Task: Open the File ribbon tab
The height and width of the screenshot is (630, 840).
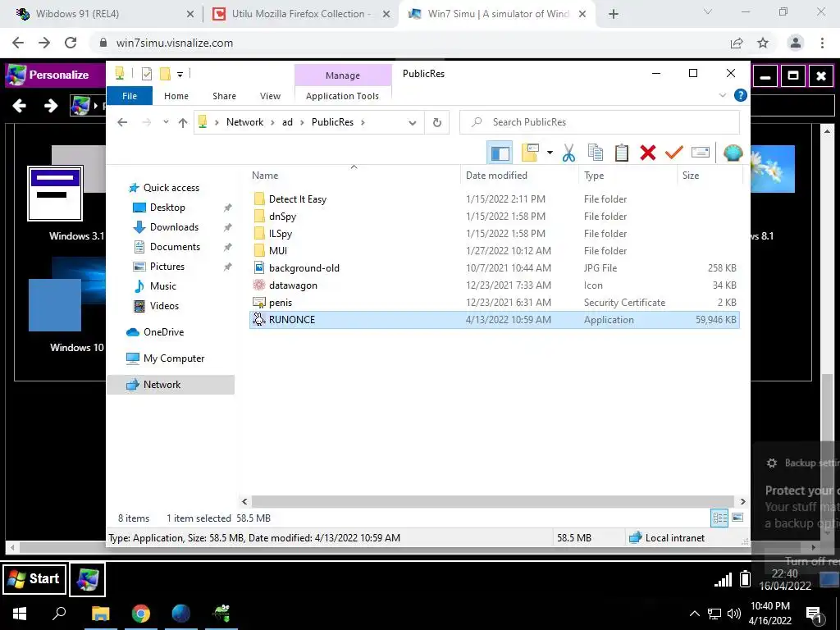Action: 130,96
